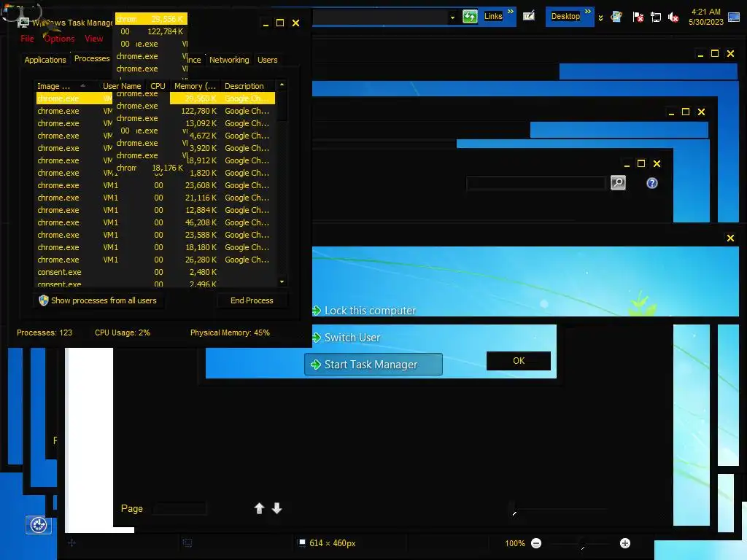This screenshot has height=560, width=747.
Task: Click the process list scrollbar thumb
Action: click(282, 106)
